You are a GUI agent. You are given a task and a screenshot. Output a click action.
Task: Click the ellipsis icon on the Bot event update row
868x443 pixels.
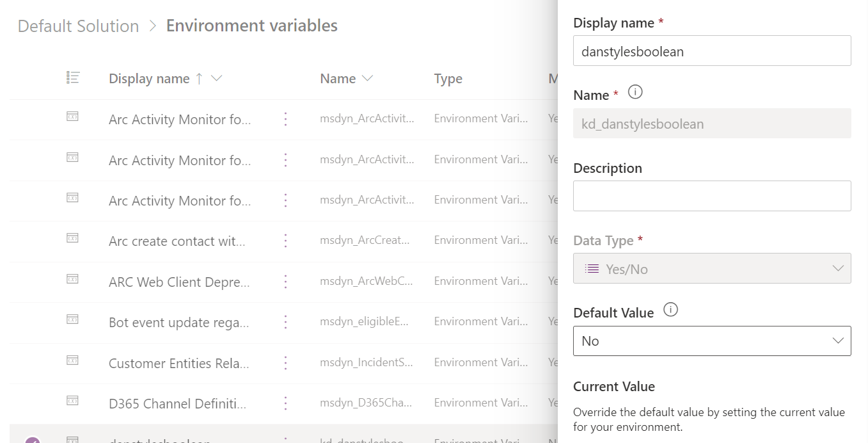coord(285,323)
